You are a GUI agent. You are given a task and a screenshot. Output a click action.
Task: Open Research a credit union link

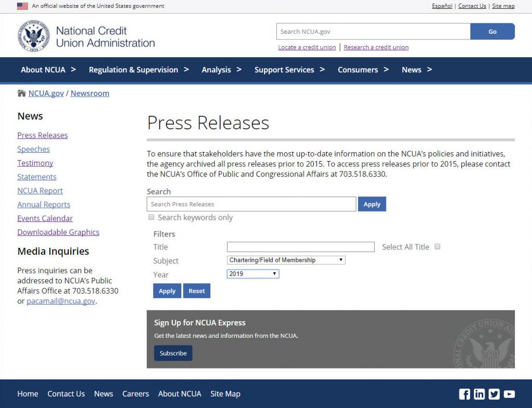pyautogui.click(x=376, y=47)
